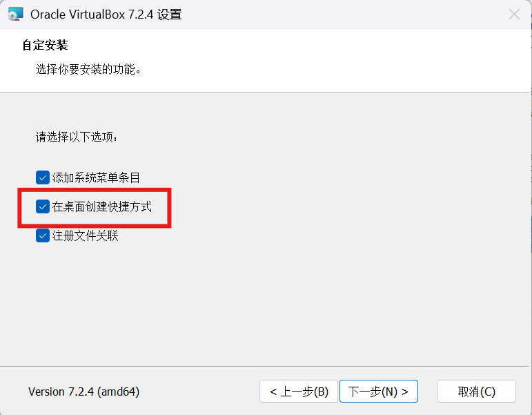Click empty gray area below the checkboxes
This screenshot has width=532, height=415.
click(265, 306)
